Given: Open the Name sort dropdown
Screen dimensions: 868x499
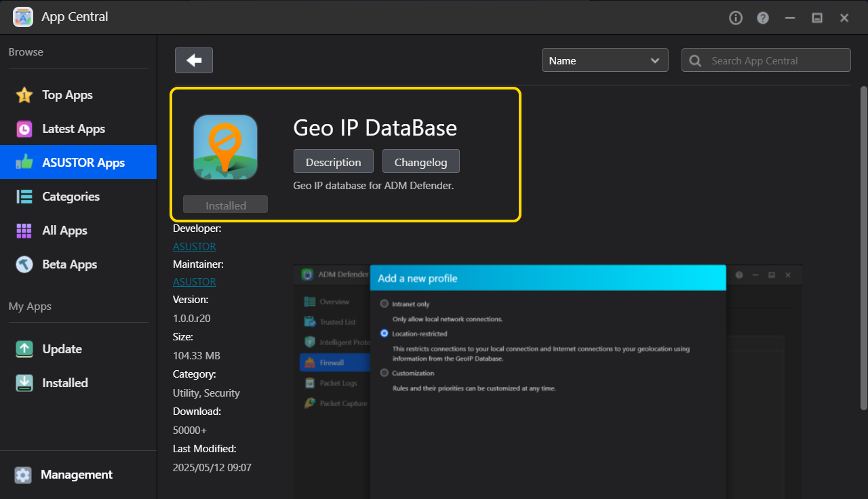Looking at the screenshot, I should (x=605, y=60).
